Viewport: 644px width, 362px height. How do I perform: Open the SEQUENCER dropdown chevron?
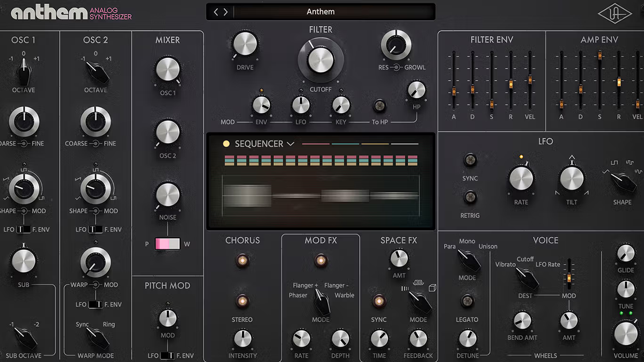point(290,144)
